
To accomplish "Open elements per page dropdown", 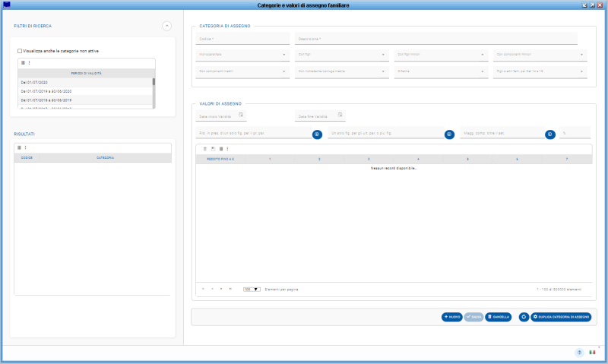I will coord(252,289).
